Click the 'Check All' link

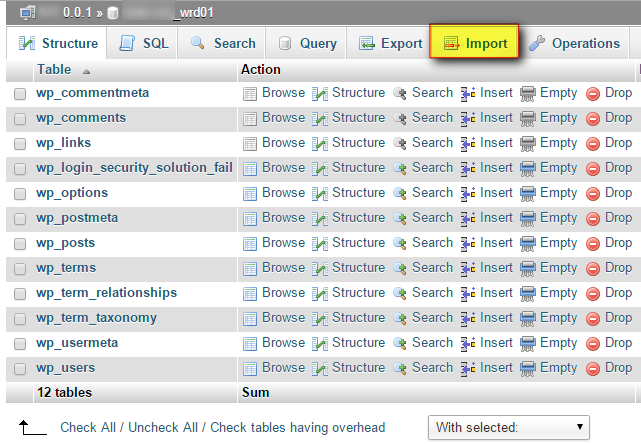click(x=92, y=427)
